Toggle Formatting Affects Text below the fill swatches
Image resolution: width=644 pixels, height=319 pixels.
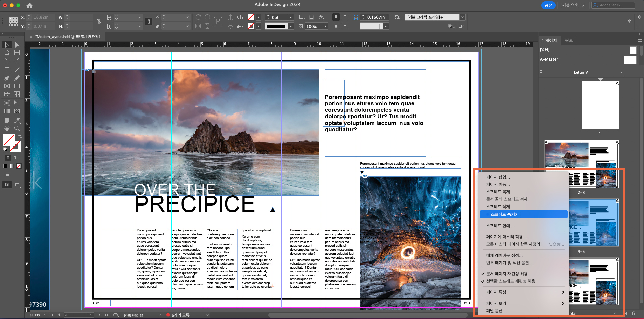16,157
